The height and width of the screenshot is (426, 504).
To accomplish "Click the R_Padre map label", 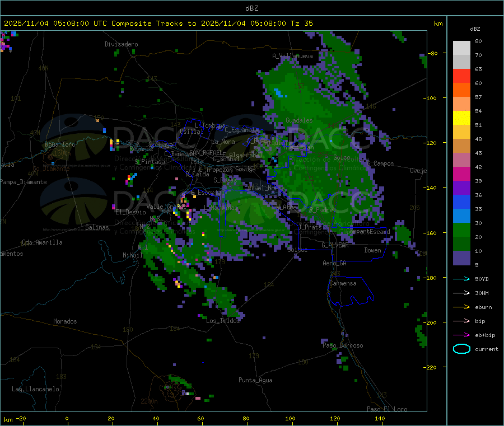I will [321, 210].
